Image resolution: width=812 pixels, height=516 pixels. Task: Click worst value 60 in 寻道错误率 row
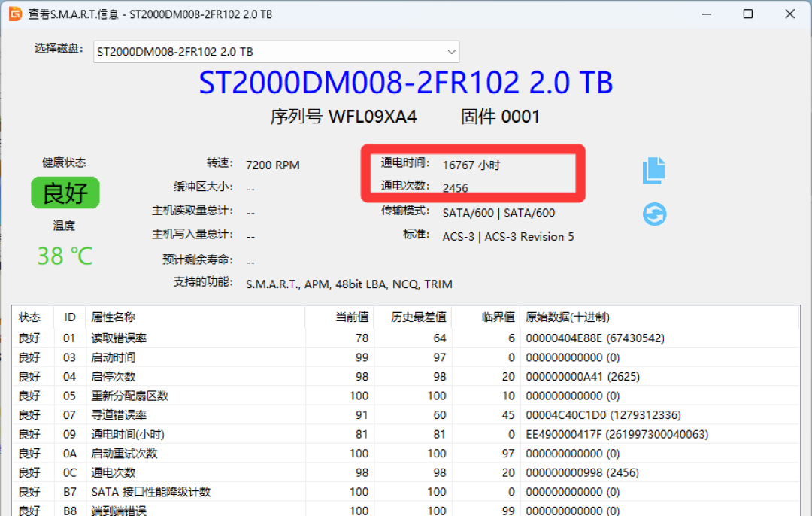click(440, 415)
